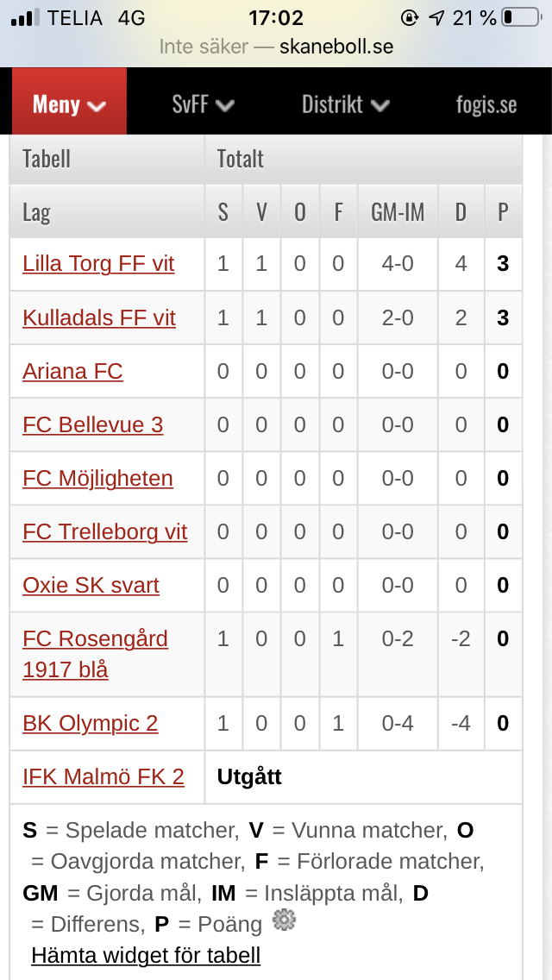
Task: Click the Hämta widget för tabell link
Action: [x=146, y=955]
